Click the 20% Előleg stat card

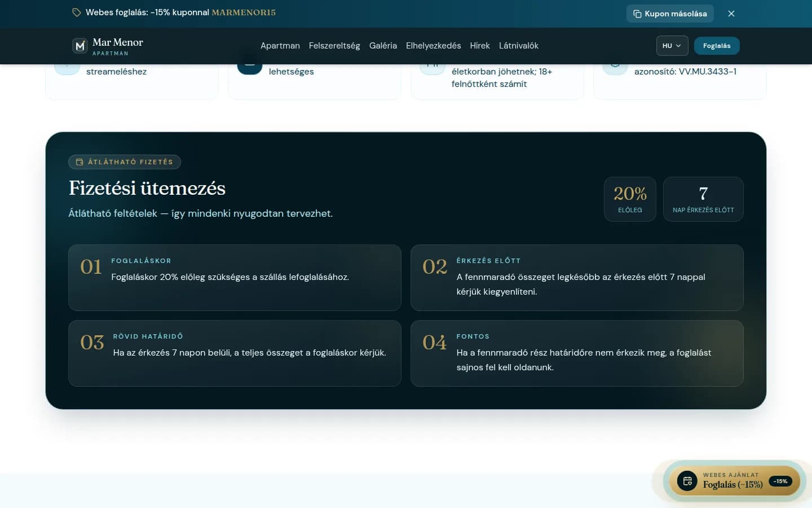coord(630,199)
